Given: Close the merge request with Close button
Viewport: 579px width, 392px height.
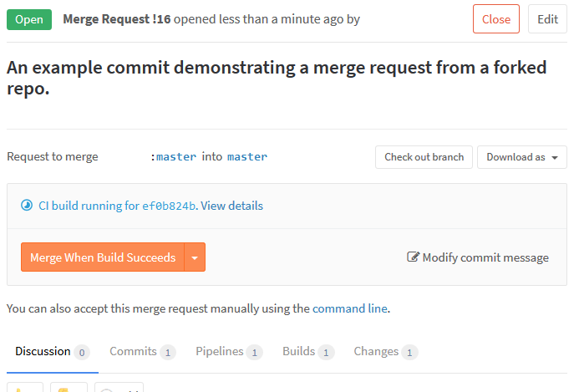Looking at the screenshot, I should point(496,19).
